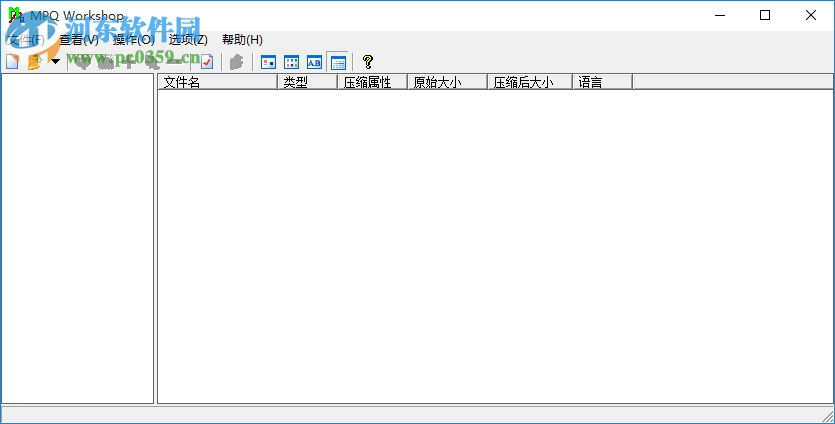Screen dimensions: 835x424
Task: Click the MPQ Workshop title bar app icon
Action: (x=16, y=15)
